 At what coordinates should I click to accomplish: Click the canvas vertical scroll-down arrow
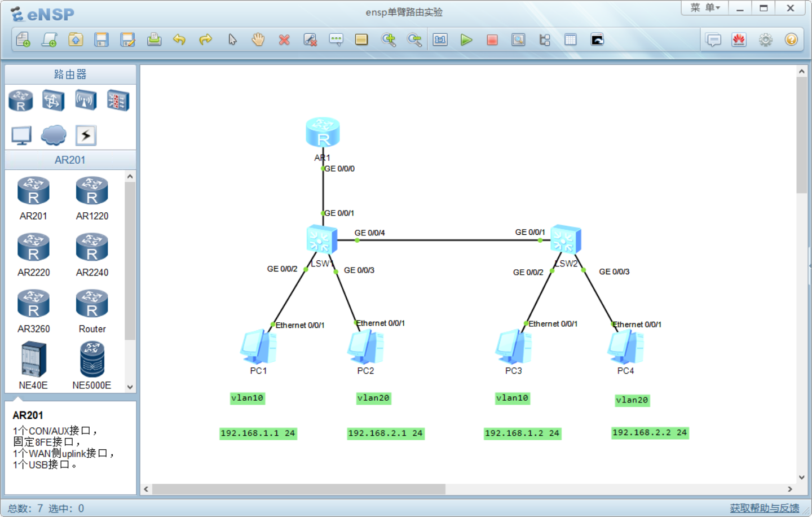coord(801,477)
